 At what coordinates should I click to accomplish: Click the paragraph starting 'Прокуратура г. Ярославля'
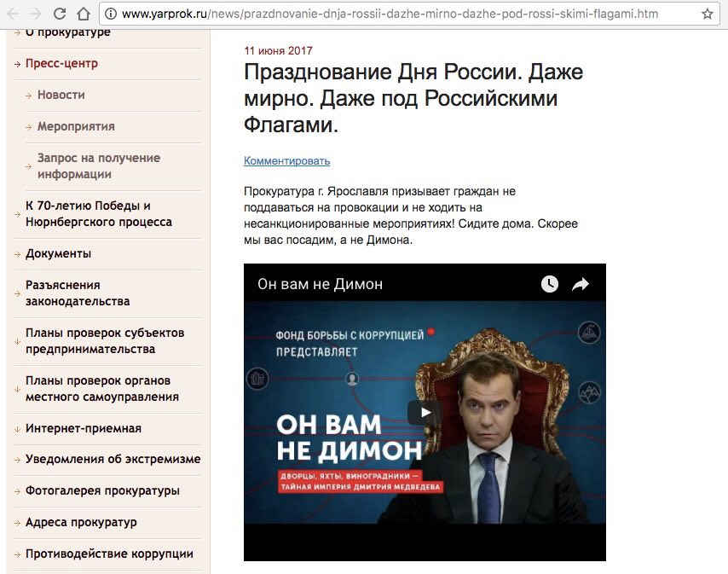pyautogui.click(x=410, y=216)
